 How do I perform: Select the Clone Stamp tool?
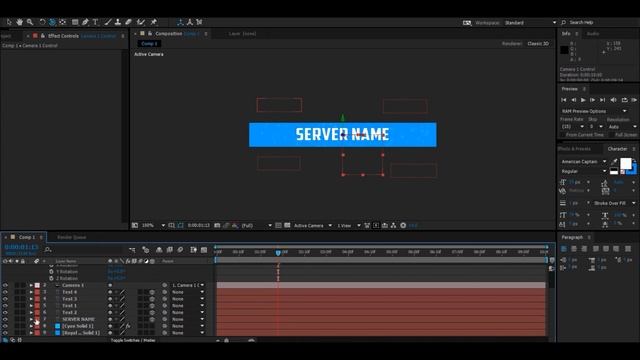(118, 22)
